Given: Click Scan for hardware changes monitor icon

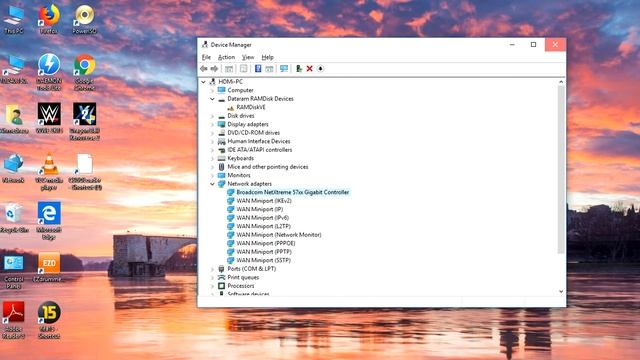Looking at the screenshot, I should tap(284, 69).
